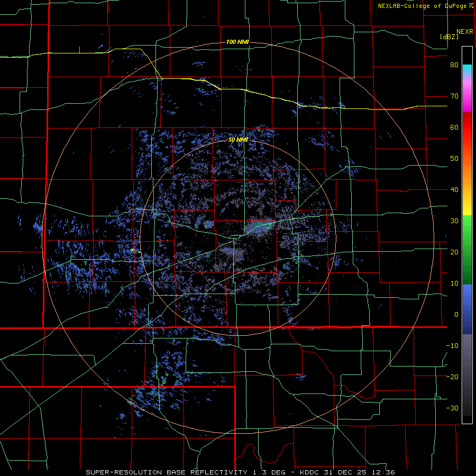
Task: Click the 50 value on dBZ scale
Action: click(454, 159)
